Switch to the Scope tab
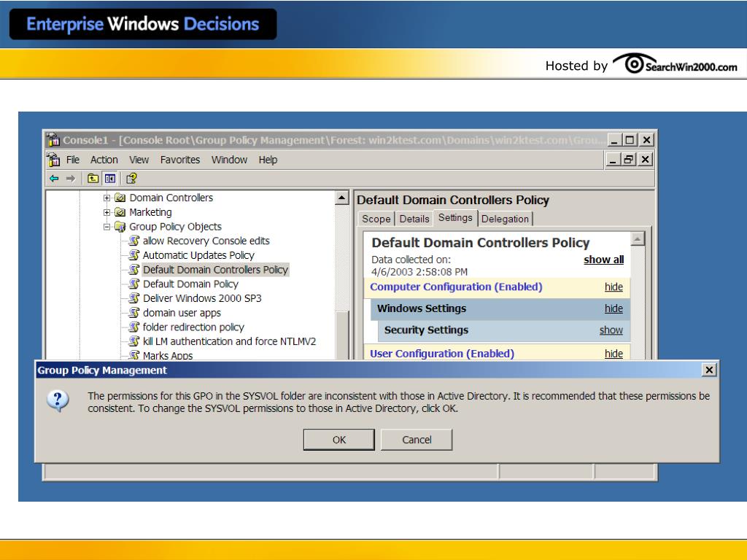747x560 pixels. (x=376, y=219)
